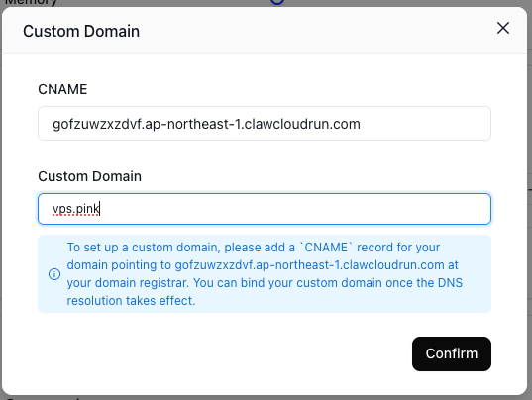Click the CNAME field with the clawcloudrun.com address
Image resolution: width=532 pixels, height=400 pixels.
[x=265, y=124]
